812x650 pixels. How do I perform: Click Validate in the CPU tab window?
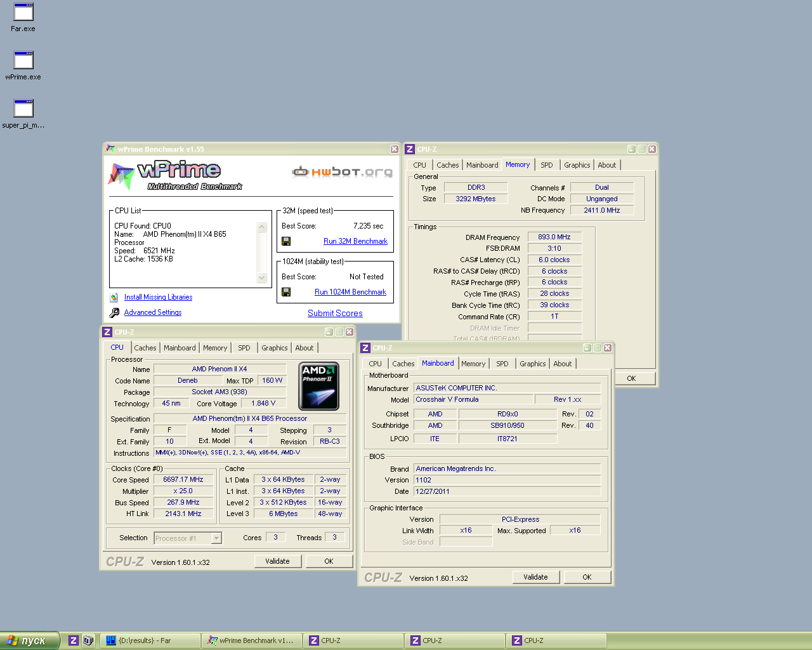[277, 561]
